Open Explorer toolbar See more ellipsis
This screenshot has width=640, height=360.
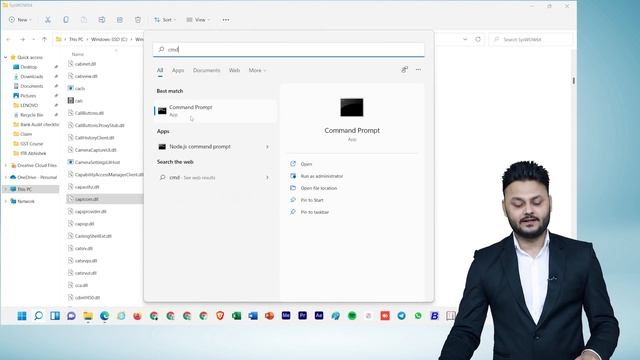[x=226, y=20]
